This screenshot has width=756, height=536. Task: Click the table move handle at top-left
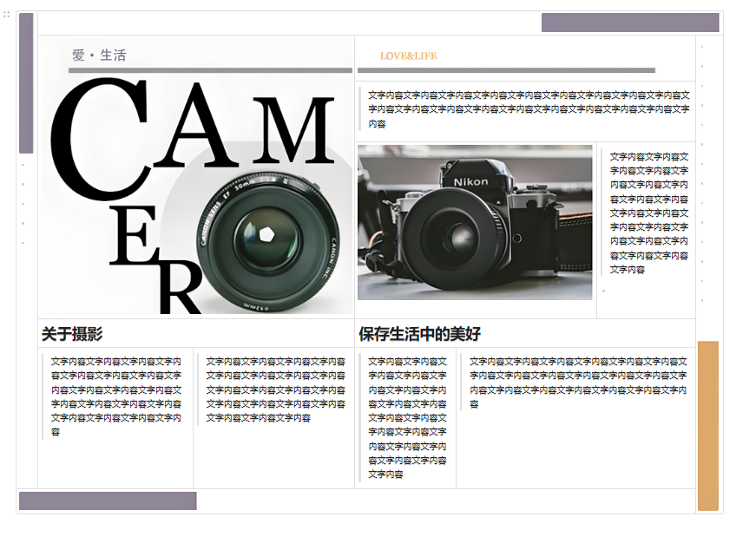tap(6, 15)
